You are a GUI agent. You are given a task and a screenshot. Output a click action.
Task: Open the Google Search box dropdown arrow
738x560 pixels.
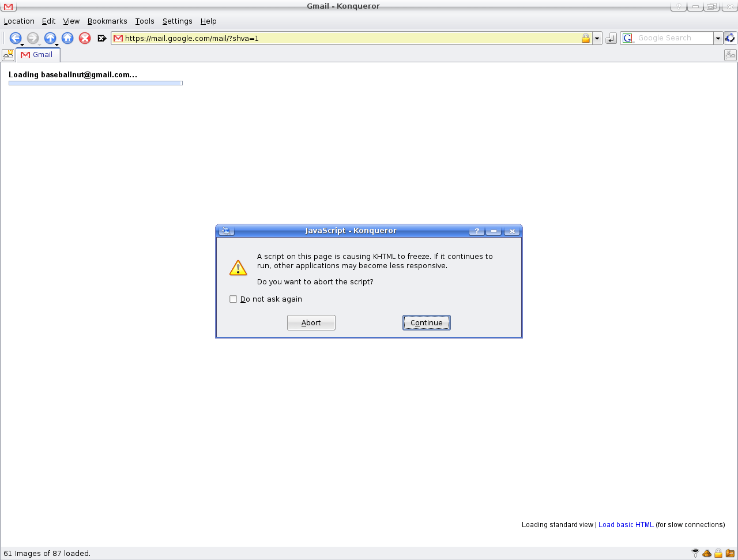pyautogui.click(x=718, y=39)
